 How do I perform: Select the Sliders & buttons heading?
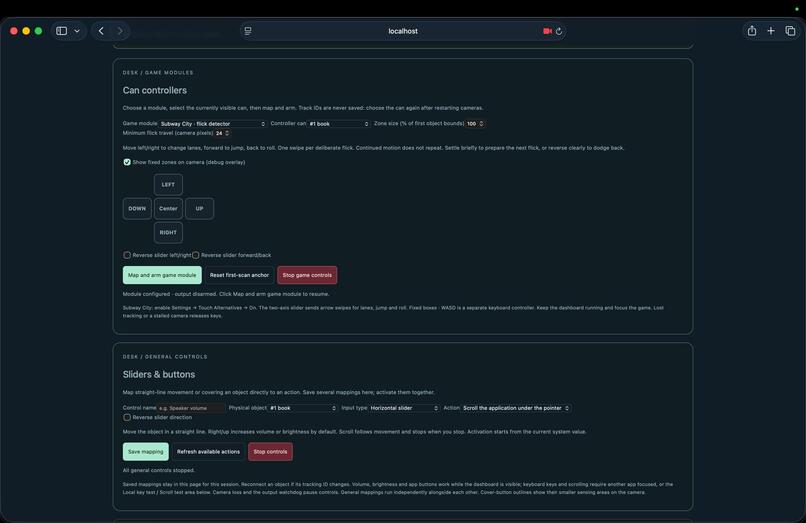(159, 374)
